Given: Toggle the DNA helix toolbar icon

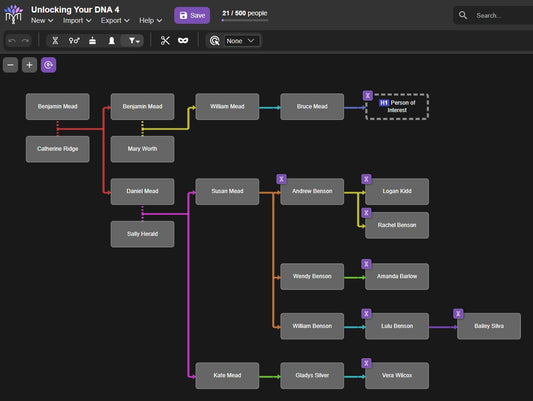Looking at the screenshot, I should coord(55,41).
